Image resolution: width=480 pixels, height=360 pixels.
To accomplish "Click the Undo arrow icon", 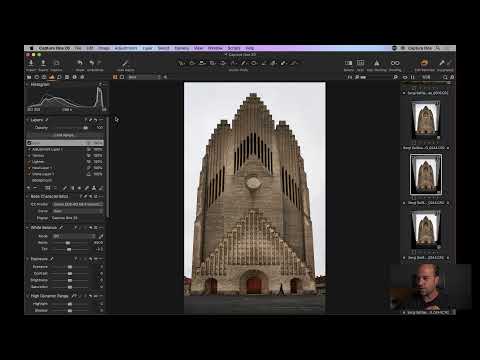I will [x=80, y=63].
